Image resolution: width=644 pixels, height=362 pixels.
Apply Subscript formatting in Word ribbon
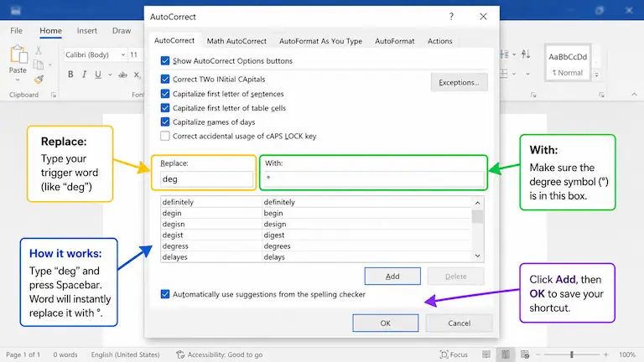(x=137, y=75)
